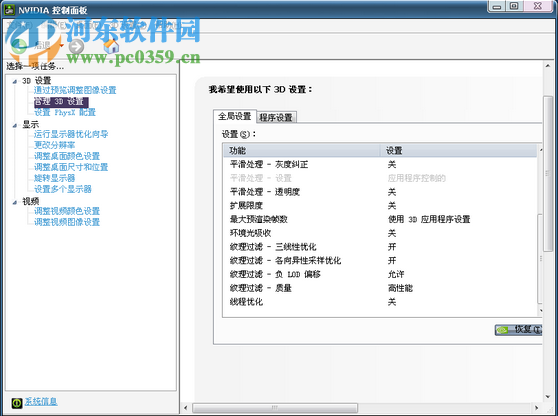Open 设置多个显示器 page

(x=63, y=189)
